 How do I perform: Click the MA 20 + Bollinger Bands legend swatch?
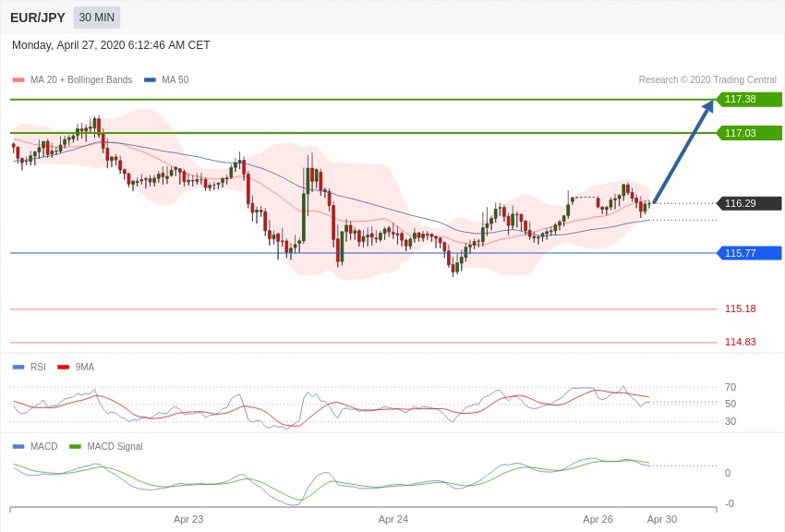tap(18, 80)
